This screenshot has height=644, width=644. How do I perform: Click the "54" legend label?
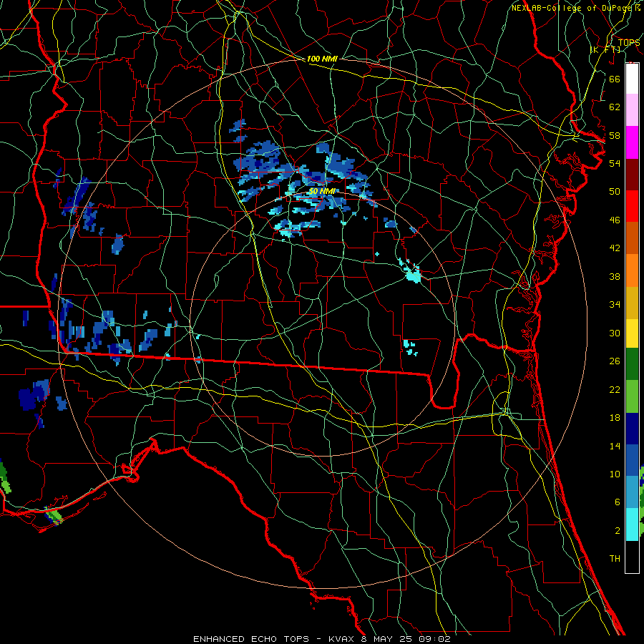(x=615, y=163)
